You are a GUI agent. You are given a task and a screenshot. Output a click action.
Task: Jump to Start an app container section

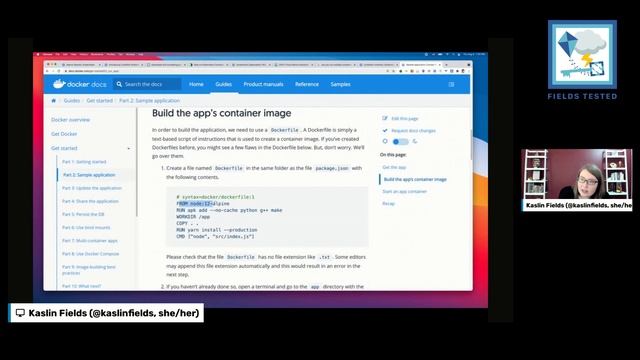pyautogui.click(x=404, y=191)
